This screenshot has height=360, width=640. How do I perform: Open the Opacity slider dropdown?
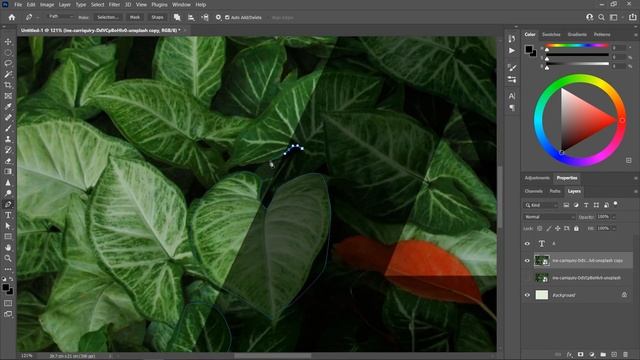(x=613, y=217)
